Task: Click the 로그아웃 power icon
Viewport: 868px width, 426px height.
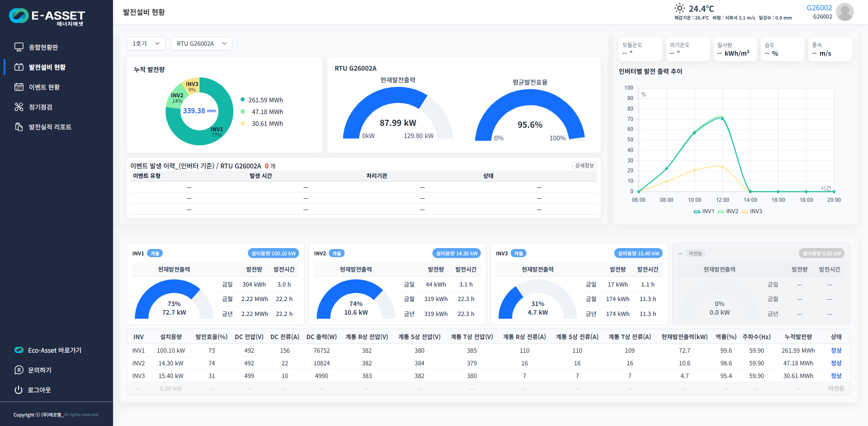Action: pyautogui.click(x=19, y=390)
